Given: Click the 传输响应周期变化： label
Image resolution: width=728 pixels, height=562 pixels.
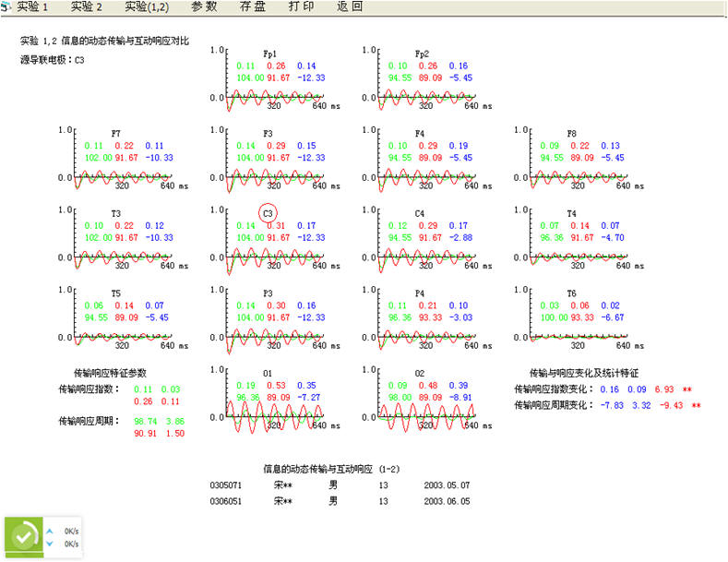Looking at the screenshot, I should click(554, 405).
